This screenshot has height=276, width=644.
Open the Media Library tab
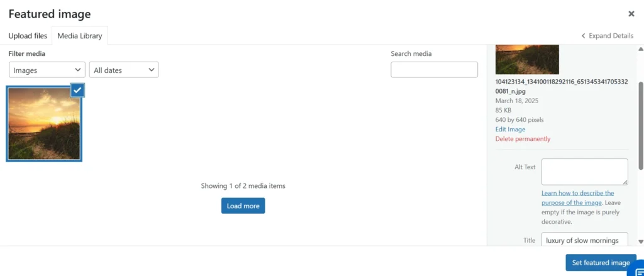coord(80,36)
